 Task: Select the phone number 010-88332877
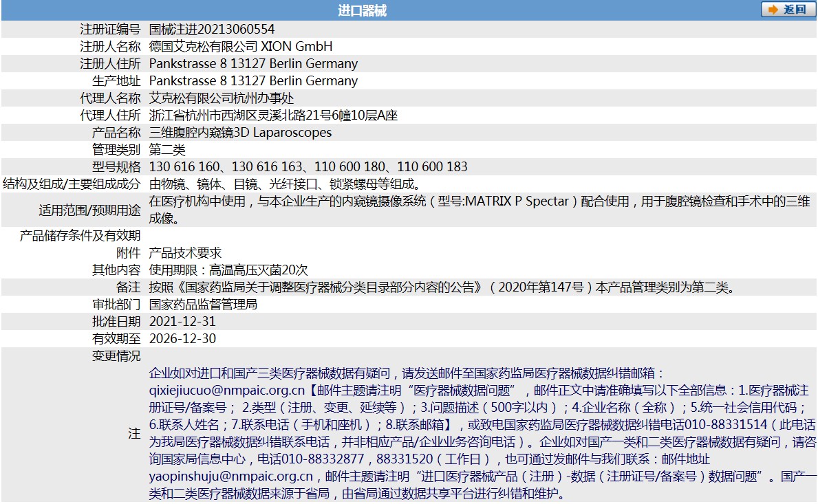click(x=323, y=459)
